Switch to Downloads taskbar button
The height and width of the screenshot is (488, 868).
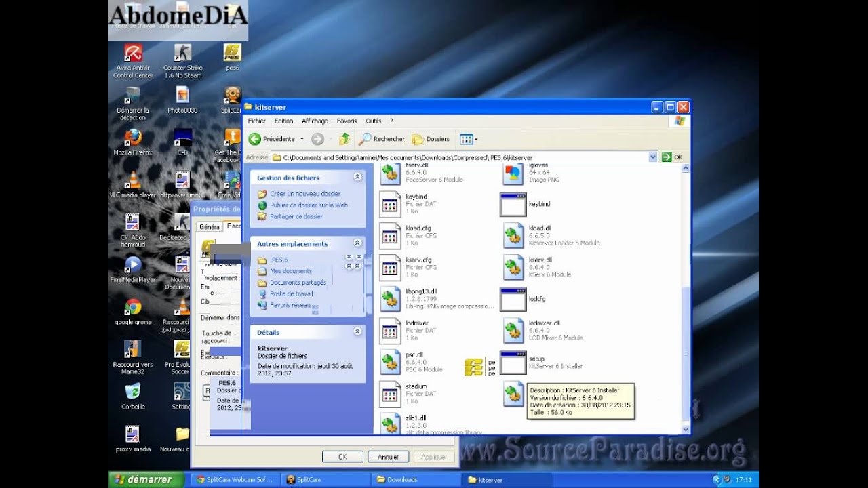pos(414,479)
